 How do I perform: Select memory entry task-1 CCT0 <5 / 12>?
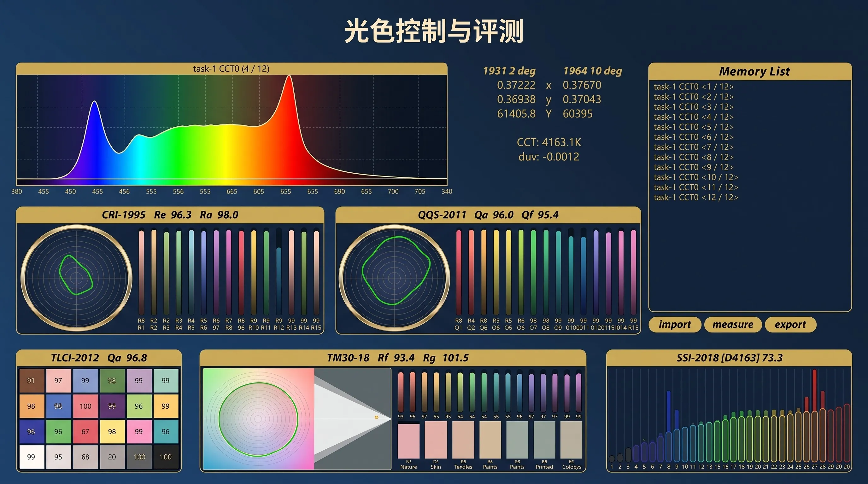point(694,127)
